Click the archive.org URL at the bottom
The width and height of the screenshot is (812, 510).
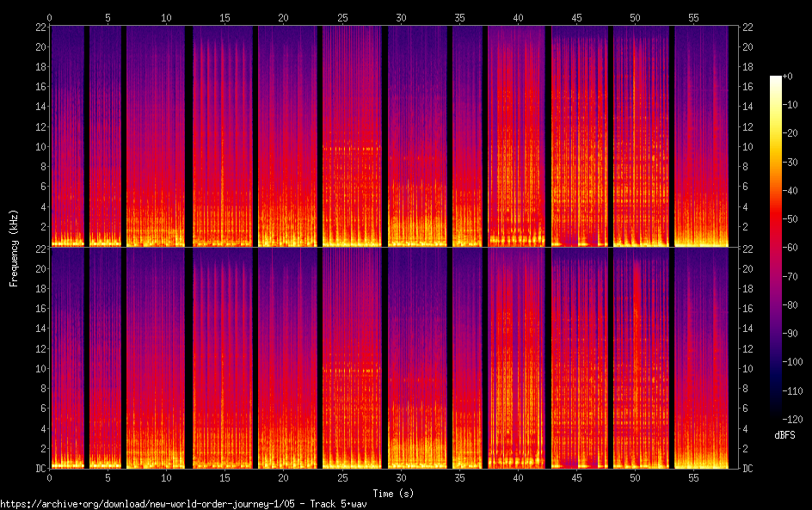tap(183, 504)
